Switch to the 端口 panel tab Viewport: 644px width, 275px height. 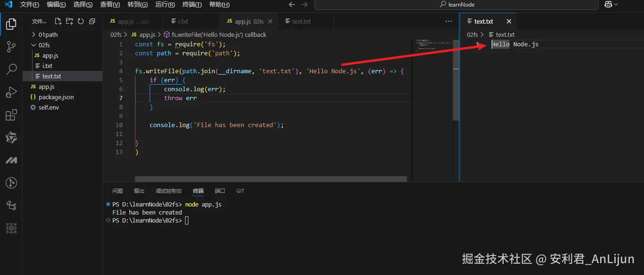click(220, 191)
